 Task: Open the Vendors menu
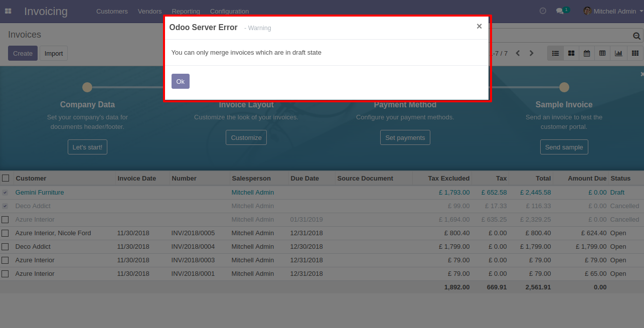(x=149, y=11)
